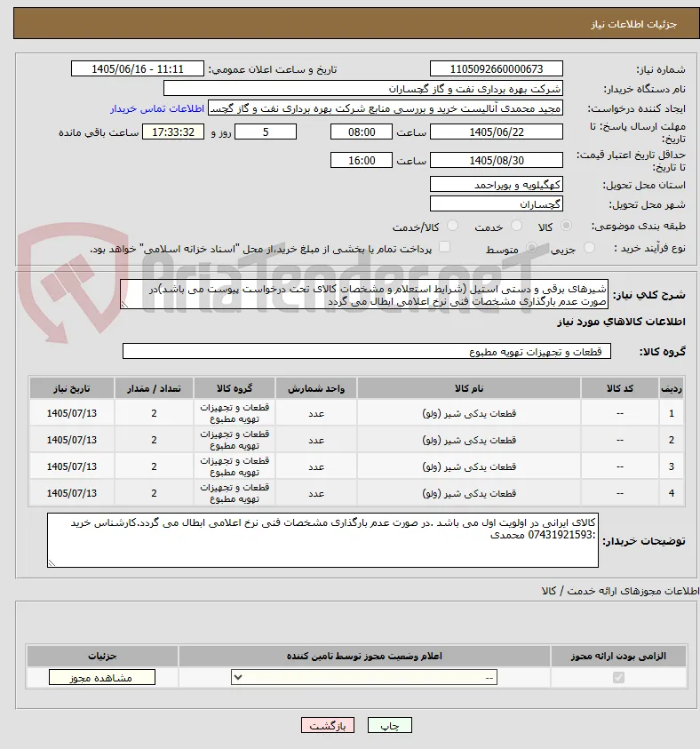
Task: Open the supplier license status dropdown
Action: tap(364, 677)
